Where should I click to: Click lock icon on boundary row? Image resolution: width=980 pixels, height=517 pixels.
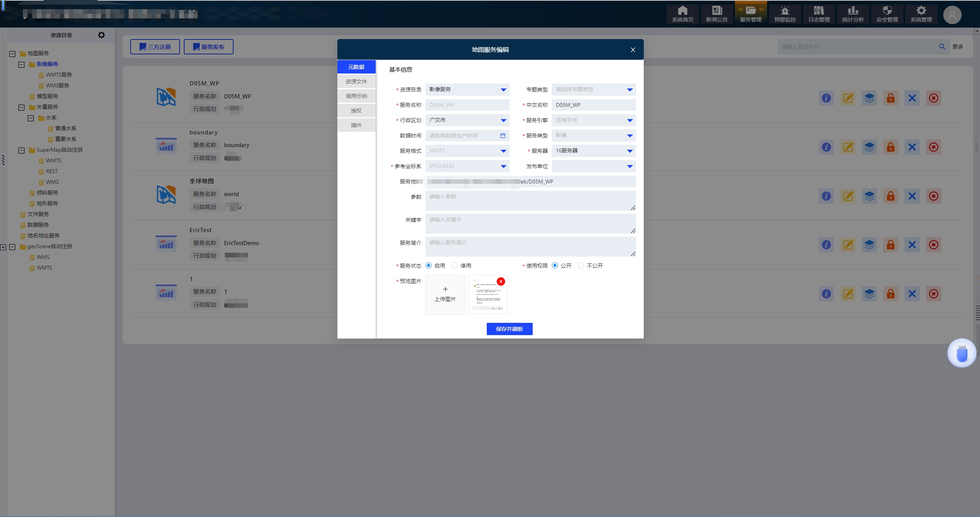(891, 147)
